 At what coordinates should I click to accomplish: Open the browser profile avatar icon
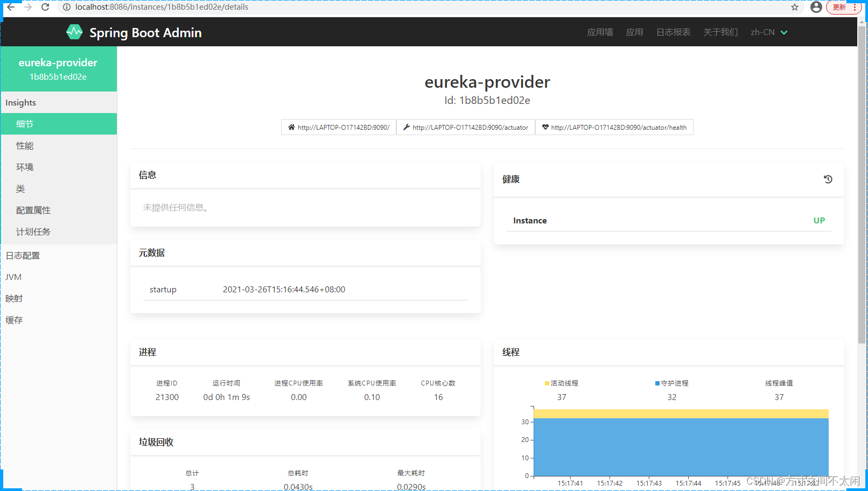tap(816, 7)
